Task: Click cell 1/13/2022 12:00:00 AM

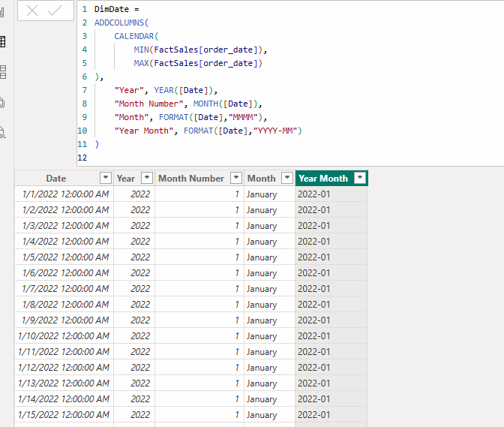Action: click(64, 383)
